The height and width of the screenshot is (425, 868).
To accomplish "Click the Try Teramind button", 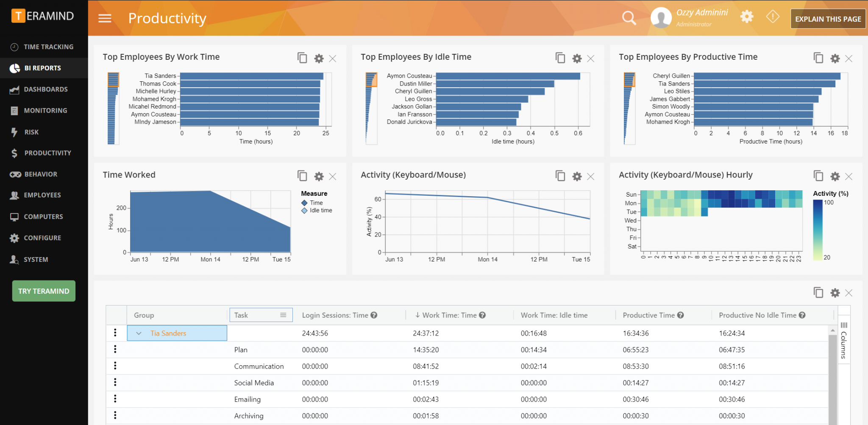I will [x=43, y=291].
